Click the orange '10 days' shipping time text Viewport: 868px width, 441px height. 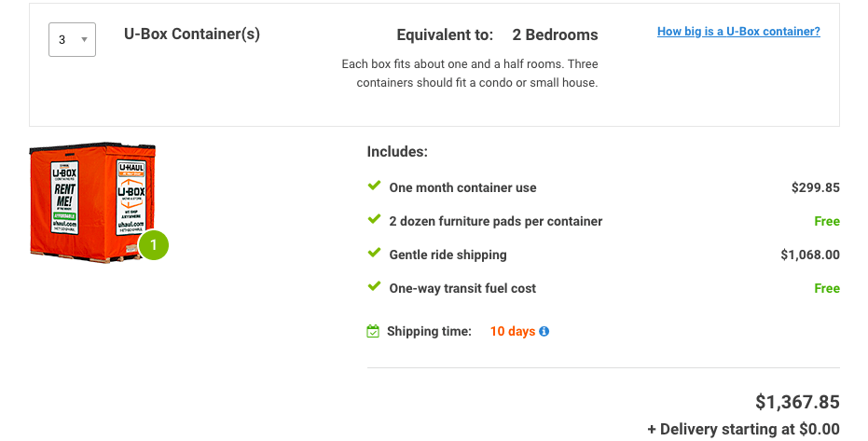pyautogui.click(x=513, y=331)
